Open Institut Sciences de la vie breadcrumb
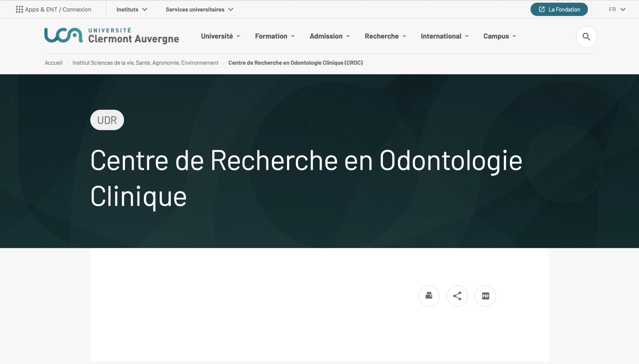Image resolution: width=639 pixels, height=364 pixels. click(x=145, y=63)
